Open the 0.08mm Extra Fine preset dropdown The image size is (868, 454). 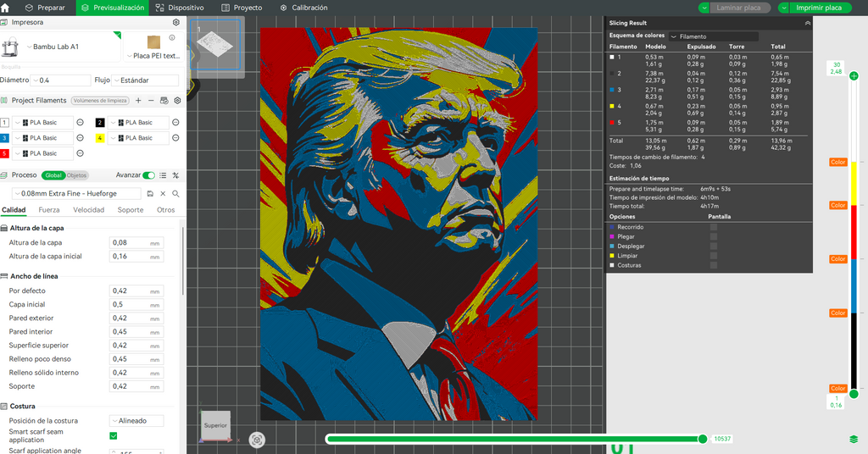point(76,194)
